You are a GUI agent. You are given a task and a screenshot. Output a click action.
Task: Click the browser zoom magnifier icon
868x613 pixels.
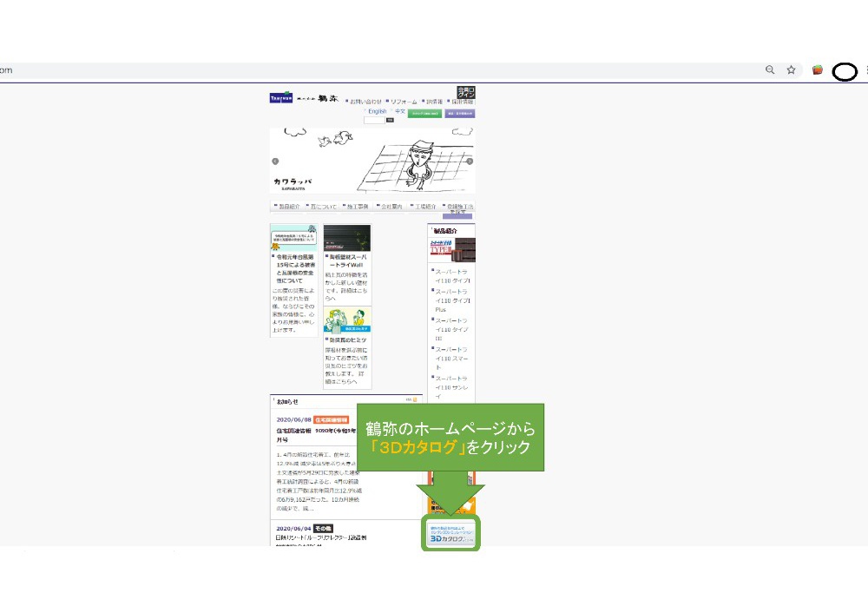click(x=769, y=69)
